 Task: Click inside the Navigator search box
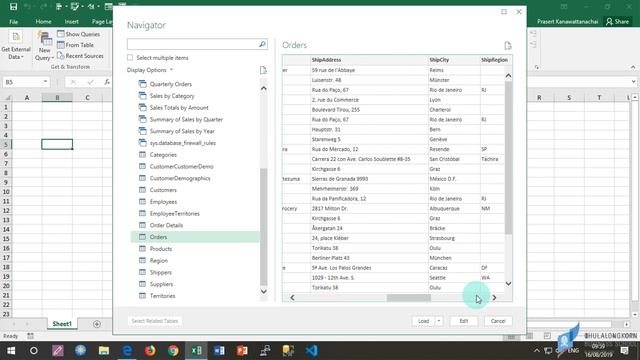click(x=192, y=44)
